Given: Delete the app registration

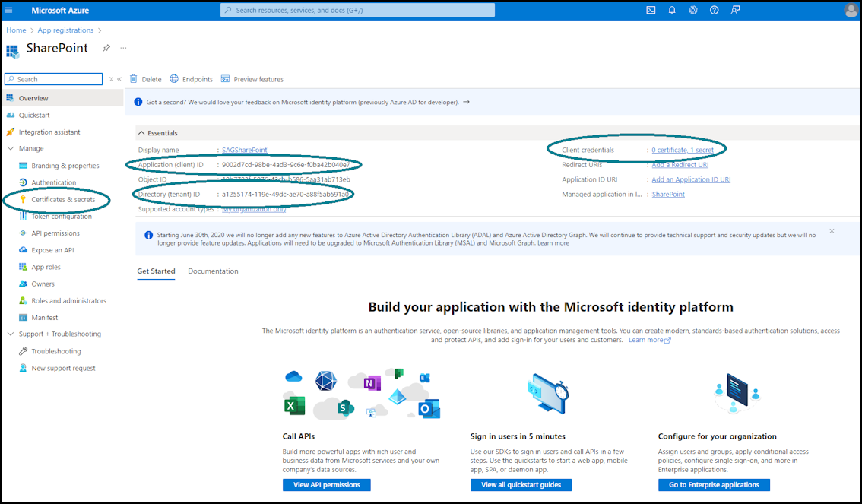Looking at the screenshot, I should [x=146, y=79].
